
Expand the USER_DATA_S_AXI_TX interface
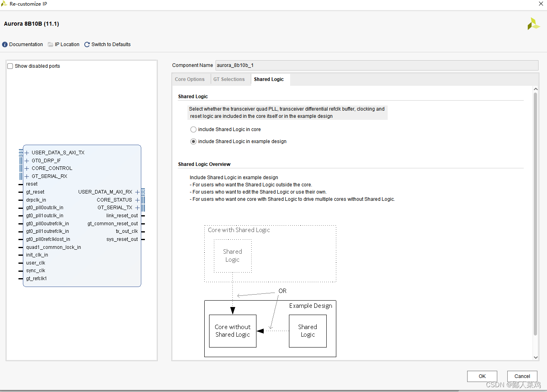point(26,152)
